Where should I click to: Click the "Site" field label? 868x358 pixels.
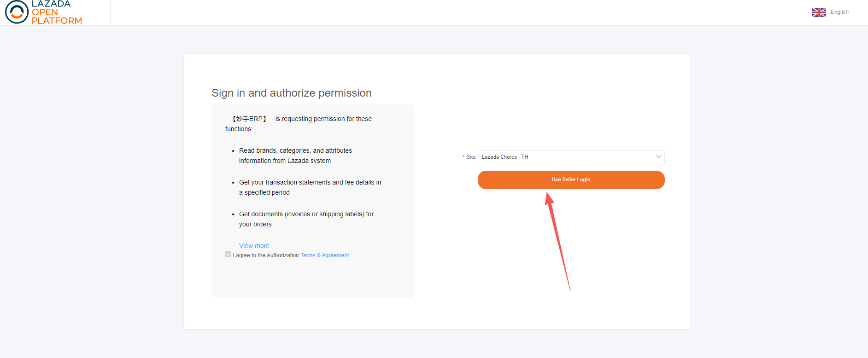point(471,157)
